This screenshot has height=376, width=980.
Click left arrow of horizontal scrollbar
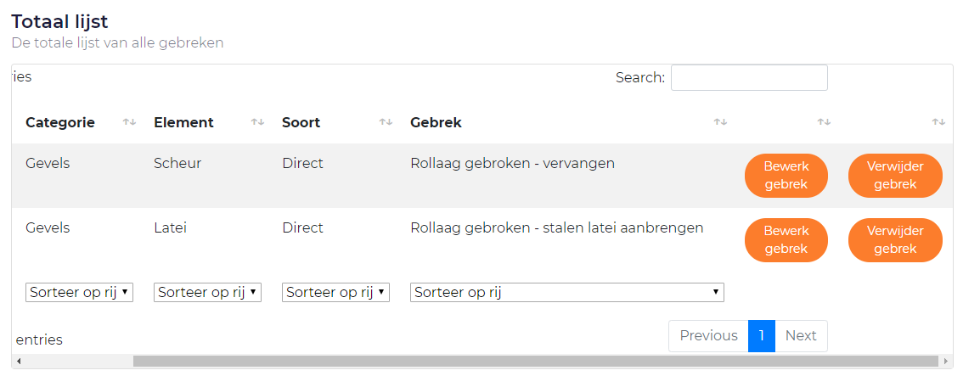19,362
